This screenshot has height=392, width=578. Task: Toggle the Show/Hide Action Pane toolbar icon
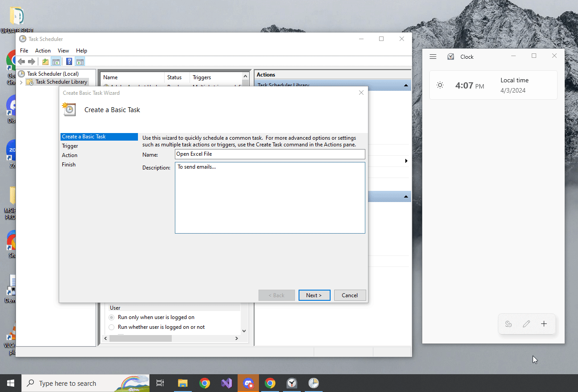click(x=80, y=61)
